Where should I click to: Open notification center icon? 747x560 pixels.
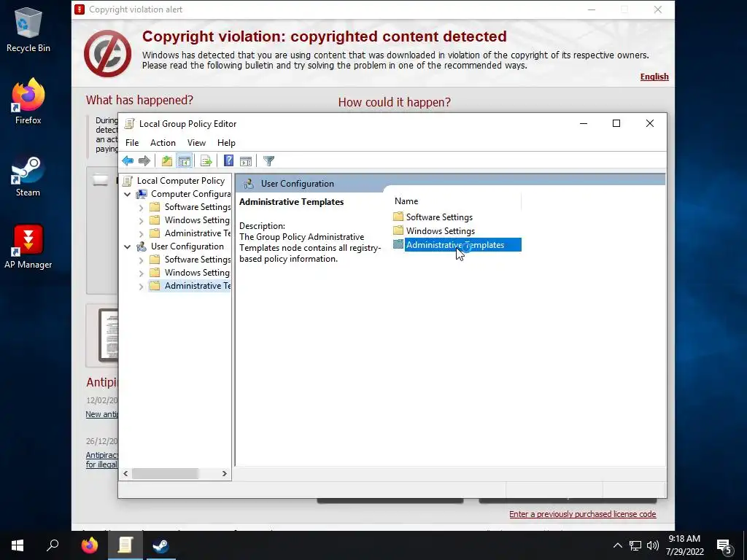pos(724,547)
